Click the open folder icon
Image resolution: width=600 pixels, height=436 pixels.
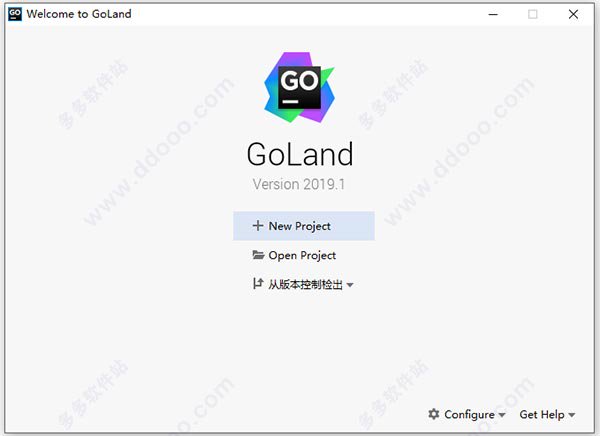tap(258, 255)
